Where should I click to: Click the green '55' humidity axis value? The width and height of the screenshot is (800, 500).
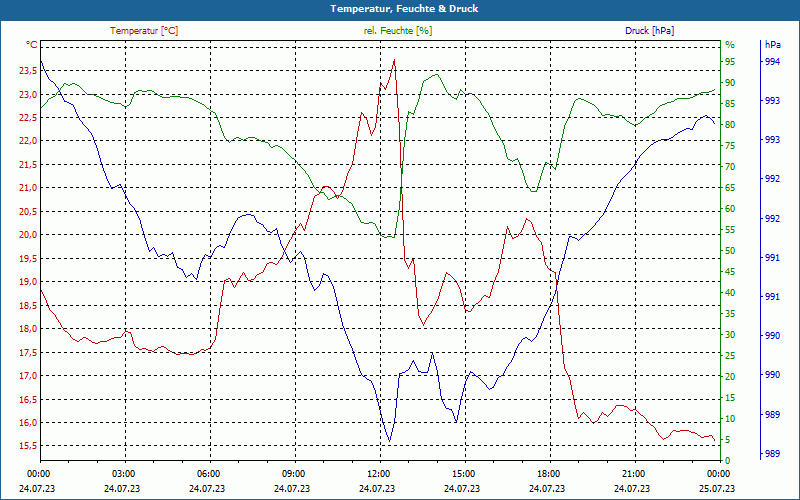(x=730, y=230)
